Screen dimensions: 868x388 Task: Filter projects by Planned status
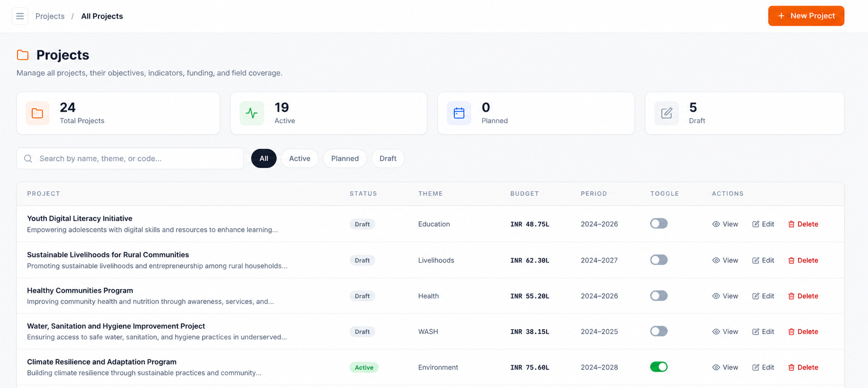(345, 158)
